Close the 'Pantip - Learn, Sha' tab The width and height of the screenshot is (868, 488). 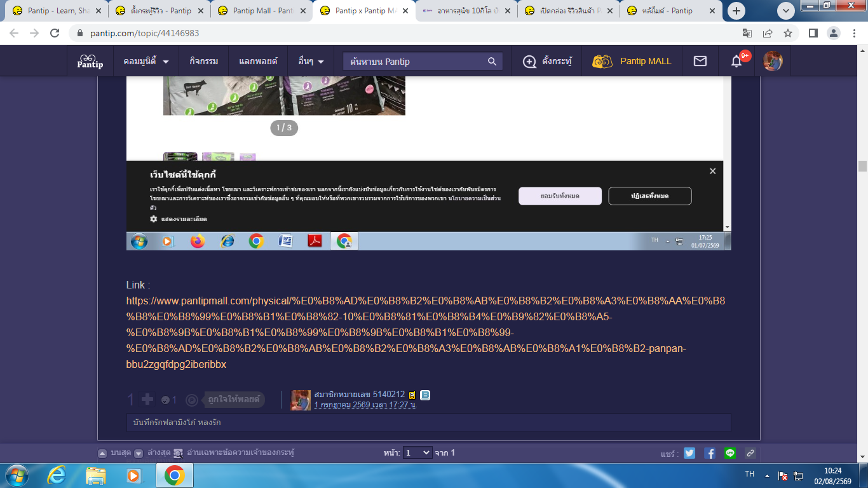(98, 11)
